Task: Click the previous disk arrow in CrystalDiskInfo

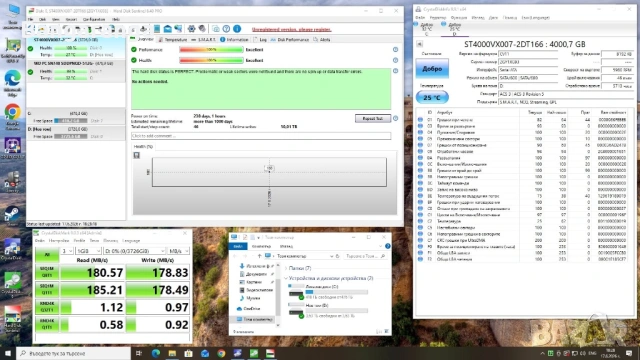Action: pos(419,44)
